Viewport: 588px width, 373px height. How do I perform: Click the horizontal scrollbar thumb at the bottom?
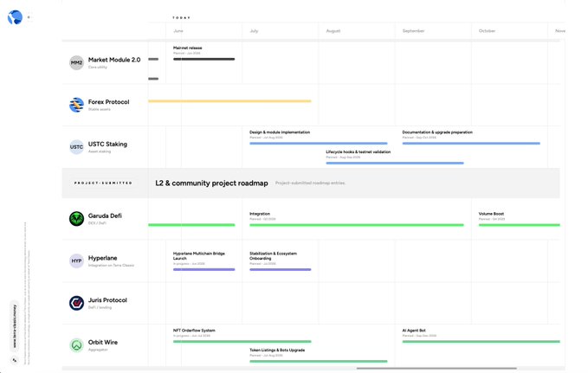click(436, 369)
